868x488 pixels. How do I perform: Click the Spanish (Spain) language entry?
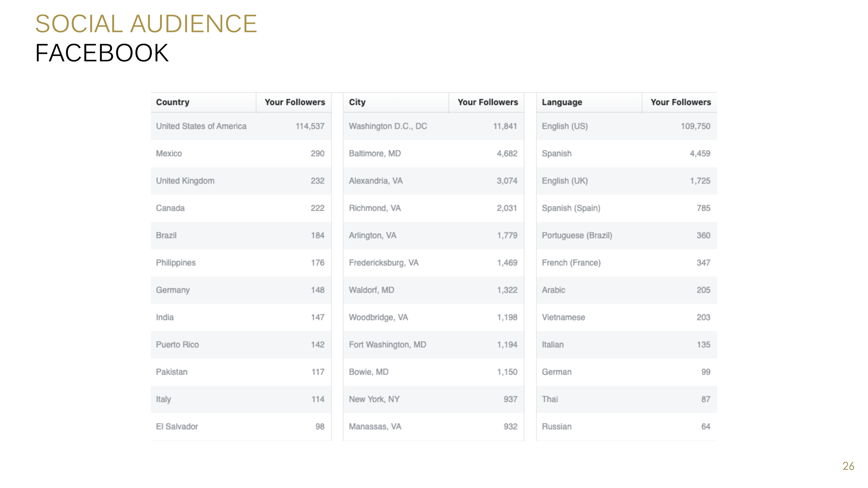click(x=571, y=208)
